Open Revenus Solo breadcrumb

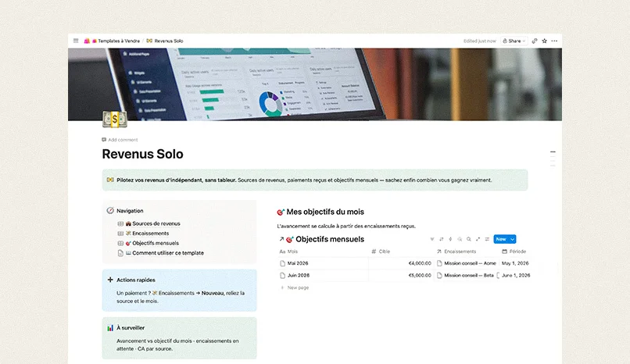165,41
